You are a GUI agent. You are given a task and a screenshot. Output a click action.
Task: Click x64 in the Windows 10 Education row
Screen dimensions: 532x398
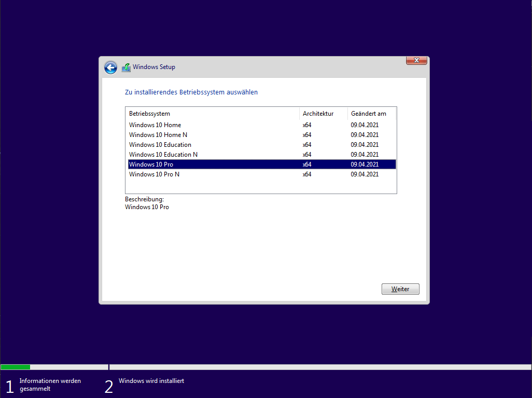click(x=307, y=145)
